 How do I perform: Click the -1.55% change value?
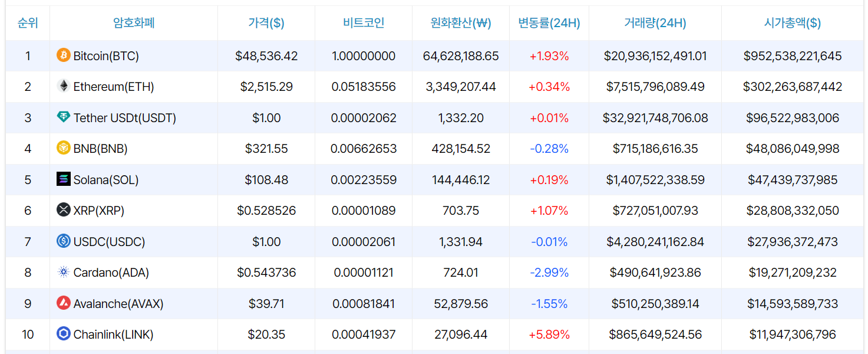tap(549, 304)
